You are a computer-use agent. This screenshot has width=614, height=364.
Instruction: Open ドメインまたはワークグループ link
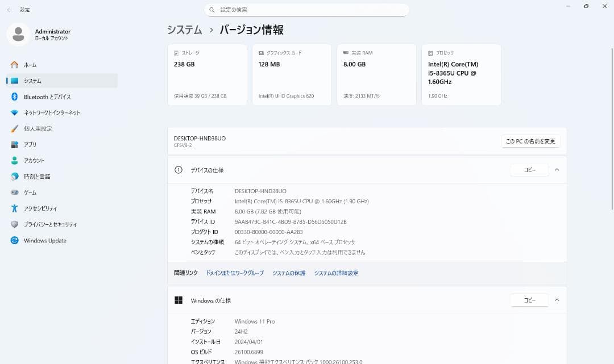tap(235, 273)
